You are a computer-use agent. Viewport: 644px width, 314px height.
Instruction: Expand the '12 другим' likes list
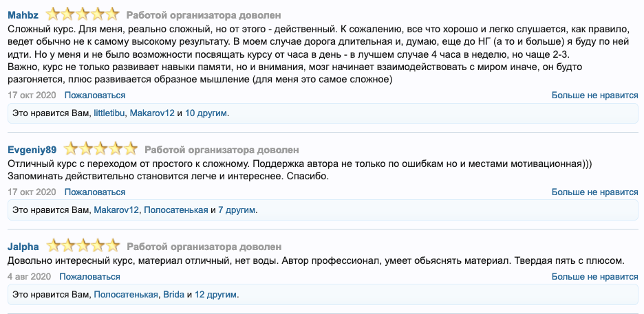[x=216, y=294]
